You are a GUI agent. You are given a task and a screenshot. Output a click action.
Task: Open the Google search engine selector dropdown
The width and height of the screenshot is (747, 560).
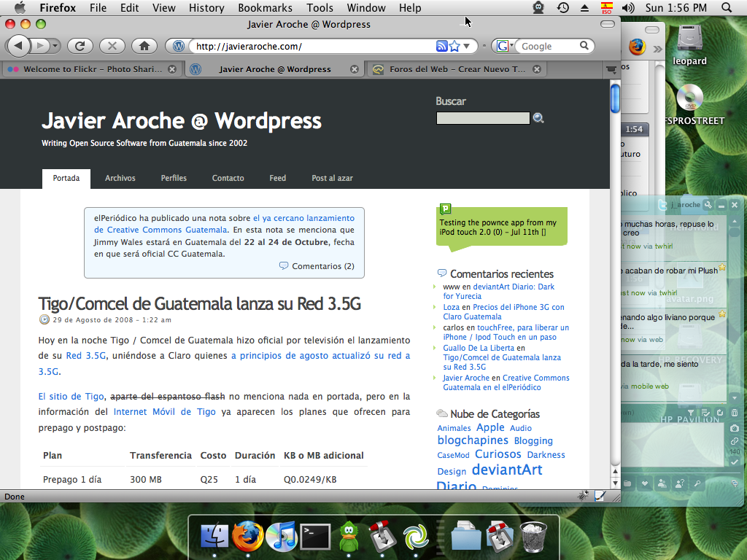click(x=505, y=46)
